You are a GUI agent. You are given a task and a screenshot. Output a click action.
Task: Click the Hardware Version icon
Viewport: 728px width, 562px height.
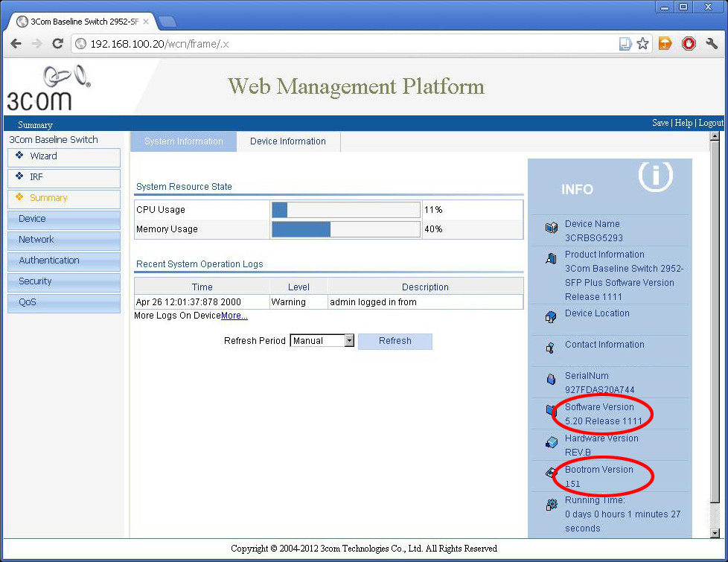(x=551, y=441)
